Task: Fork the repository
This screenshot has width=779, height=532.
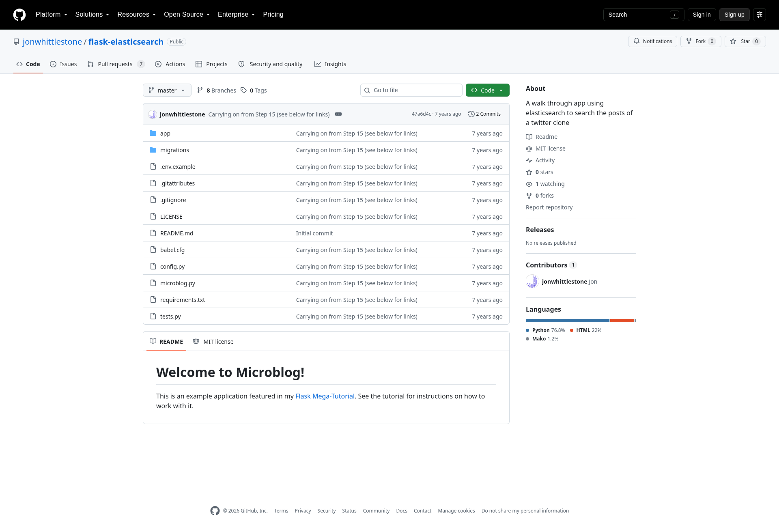Action: tap(700, 41)
